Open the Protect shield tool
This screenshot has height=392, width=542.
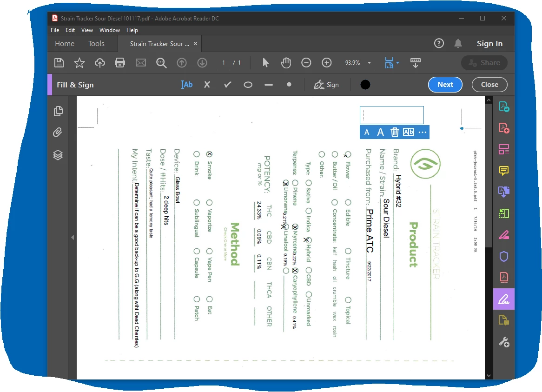pos(503,256)
